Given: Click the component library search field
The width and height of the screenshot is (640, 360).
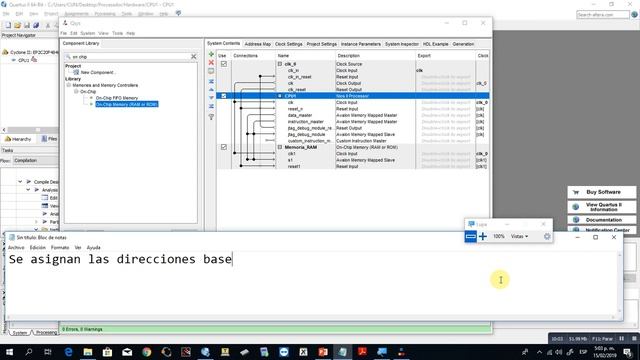Looking at the screenshot, I should tap(130, 57).
